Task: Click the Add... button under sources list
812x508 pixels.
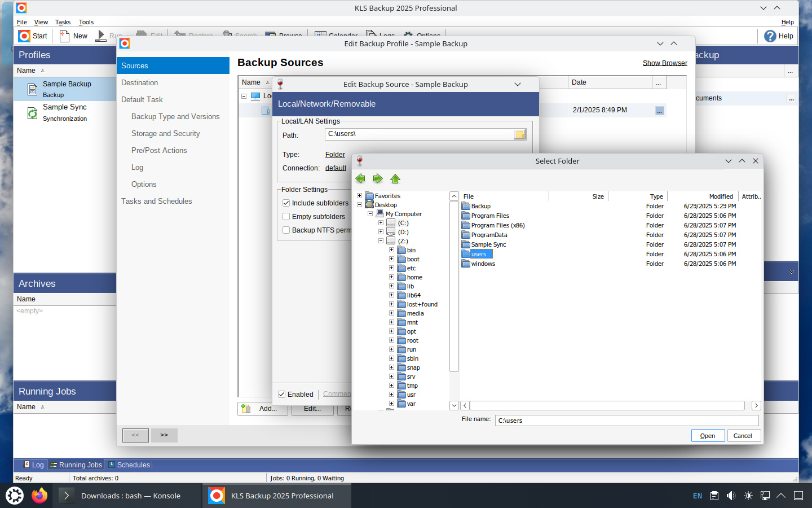Action: tap(263, 409)
